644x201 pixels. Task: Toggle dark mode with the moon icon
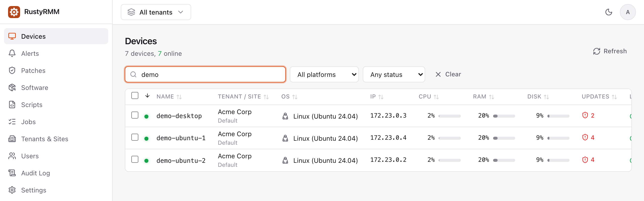[x=609, y=12]
